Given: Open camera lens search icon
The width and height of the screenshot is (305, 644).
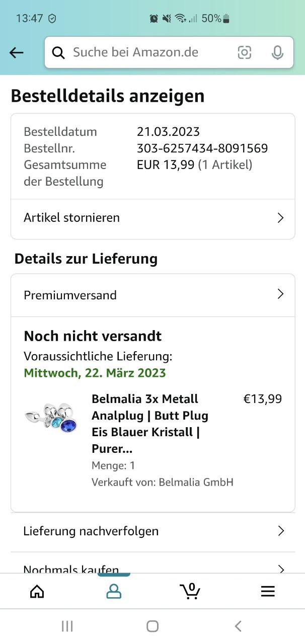Looking at the screenshot, I should point(245,52).
